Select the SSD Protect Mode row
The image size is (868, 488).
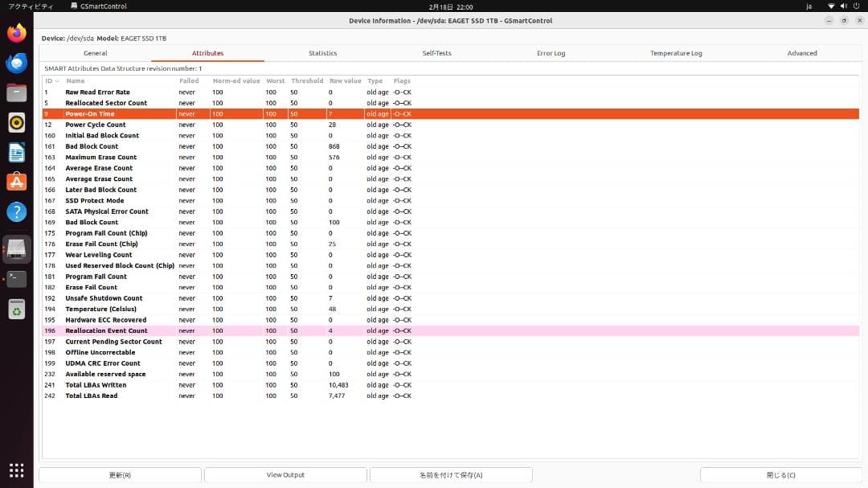[451, 200]
